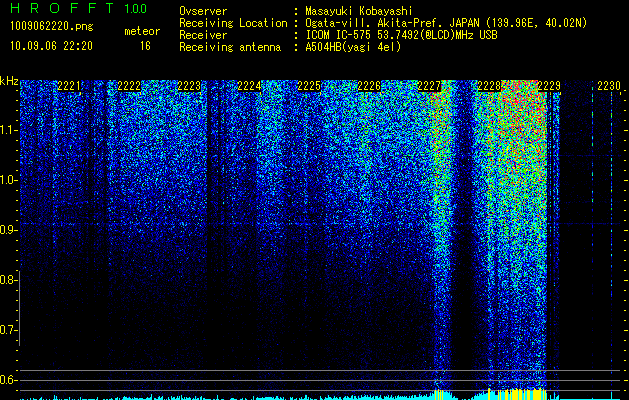Click the meteor label

142,31
